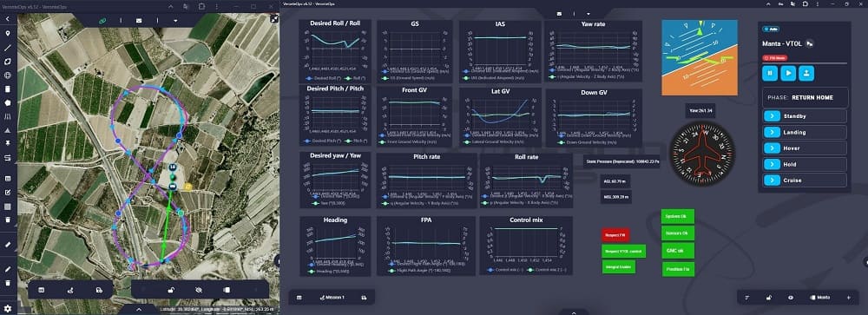Select the map marker pin tool
The height and width of the screenshot is (315, 868).
coord(8,34)
